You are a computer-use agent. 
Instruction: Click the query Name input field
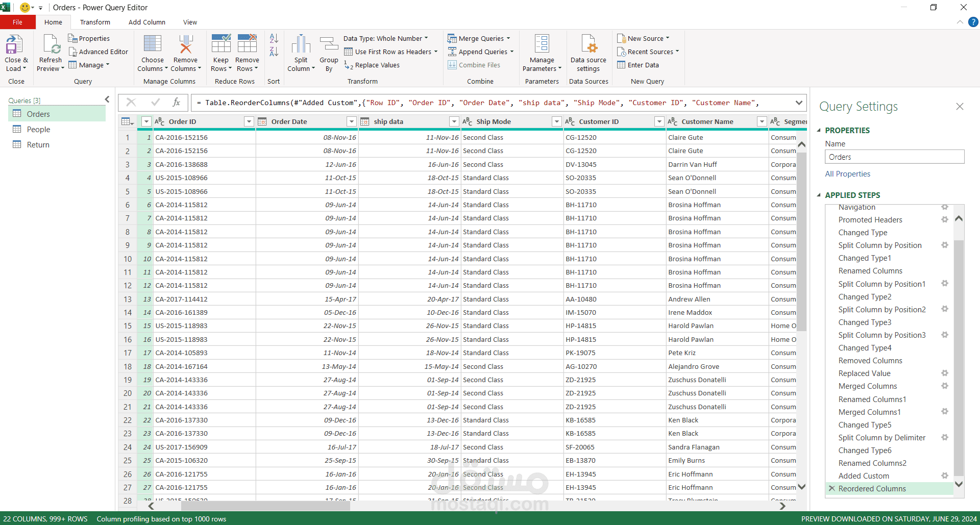click(x=894, y=157)
